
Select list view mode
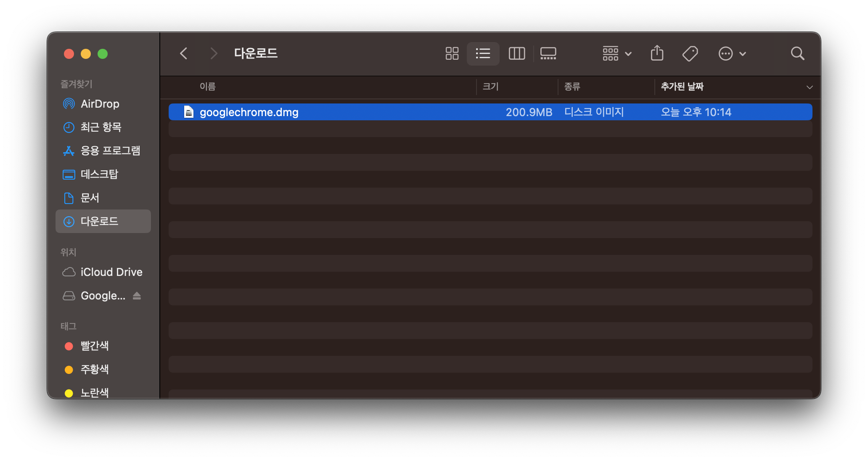click(x=483, y=53)
